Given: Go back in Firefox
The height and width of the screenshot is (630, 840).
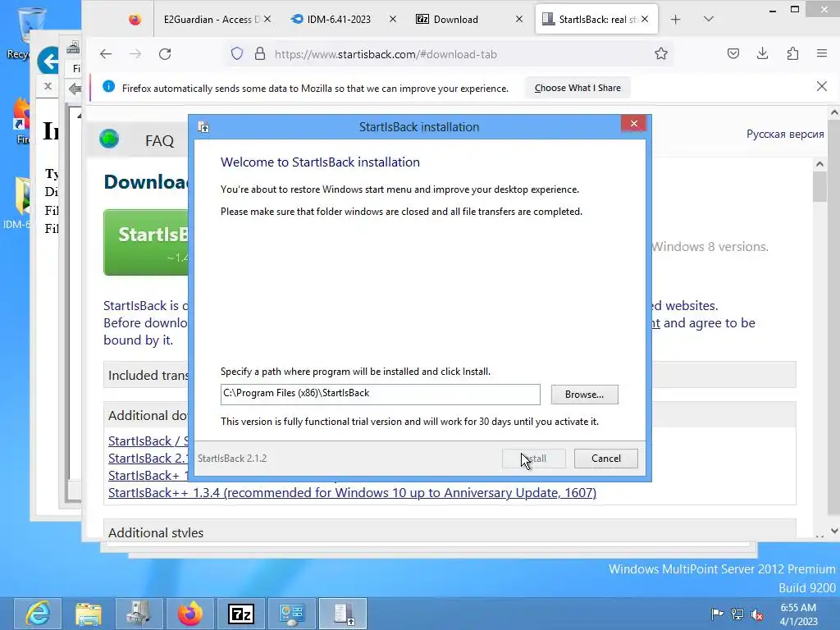Looking at the screenshot, I should 106,53.
